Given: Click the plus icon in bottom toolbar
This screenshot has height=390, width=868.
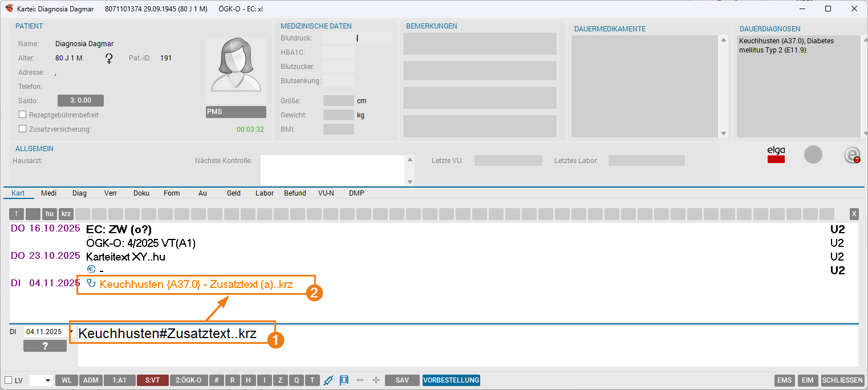Looking at the screenshot, I should (x=376, y=380).
